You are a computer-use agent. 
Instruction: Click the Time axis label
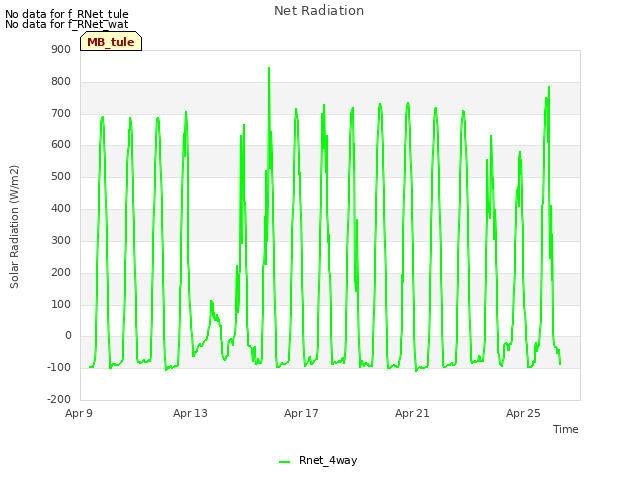pos(566,429)
